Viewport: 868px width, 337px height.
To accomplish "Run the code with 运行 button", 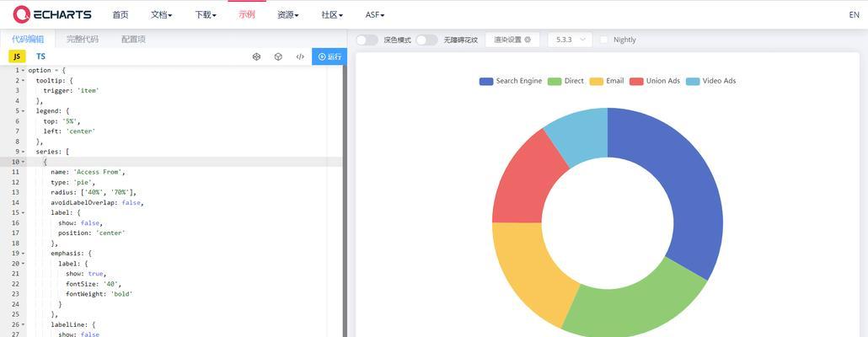I will point(330,56).
